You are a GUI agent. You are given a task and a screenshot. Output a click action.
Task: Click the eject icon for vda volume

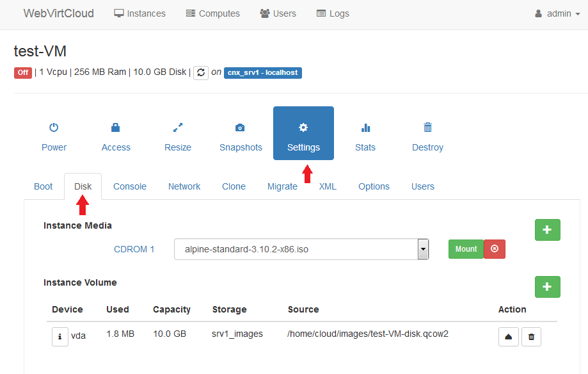coord(508,336)
